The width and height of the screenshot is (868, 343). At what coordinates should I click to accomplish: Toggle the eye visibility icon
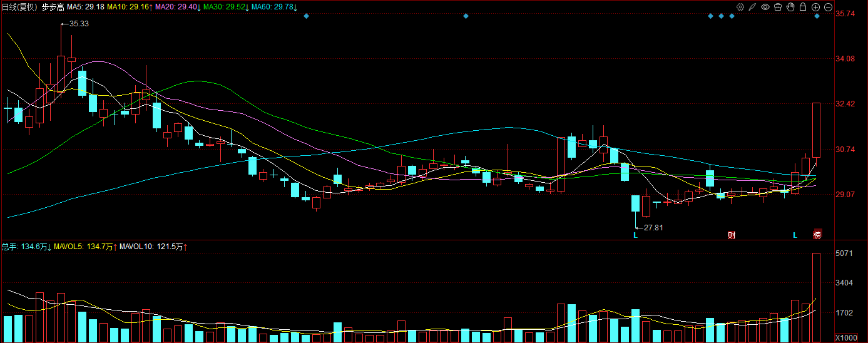(765, 7)
